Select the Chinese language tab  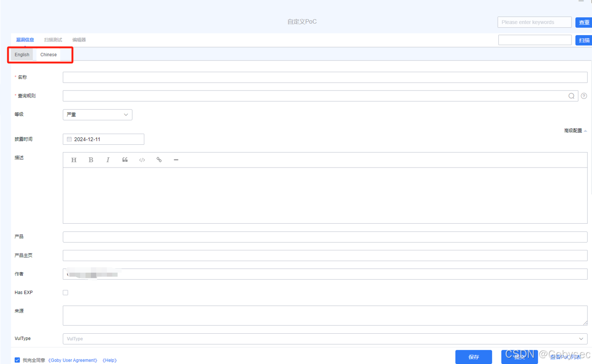coord(49,54)
